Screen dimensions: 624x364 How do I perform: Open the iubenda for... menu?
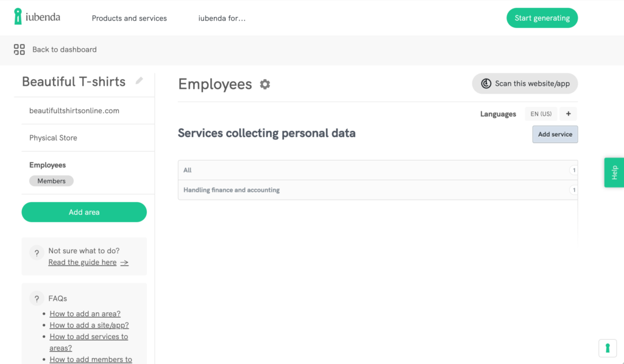221,18
